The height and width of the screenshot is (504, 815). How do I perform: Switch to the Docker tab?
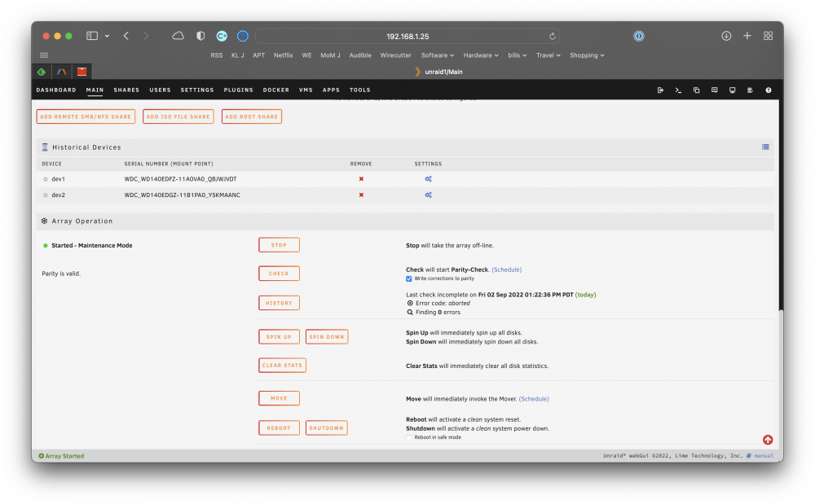[276, 90]
